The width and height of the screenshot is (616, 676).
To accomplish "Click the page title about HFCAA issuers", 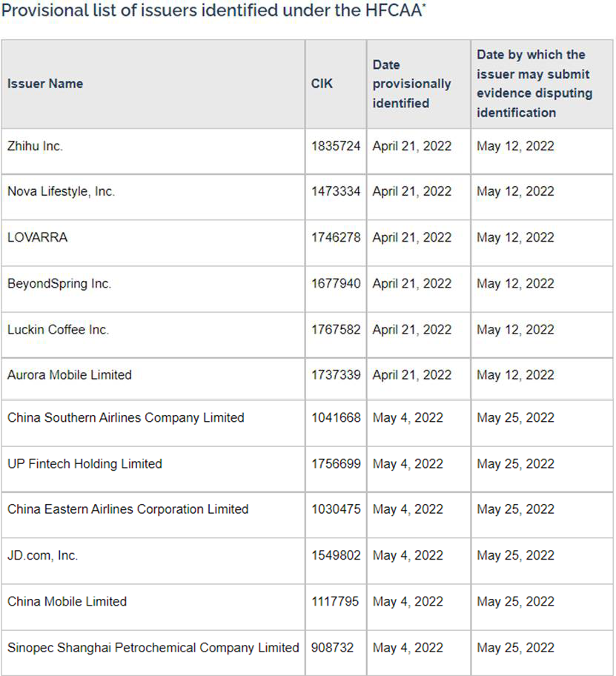I will (x=213, y=10).
